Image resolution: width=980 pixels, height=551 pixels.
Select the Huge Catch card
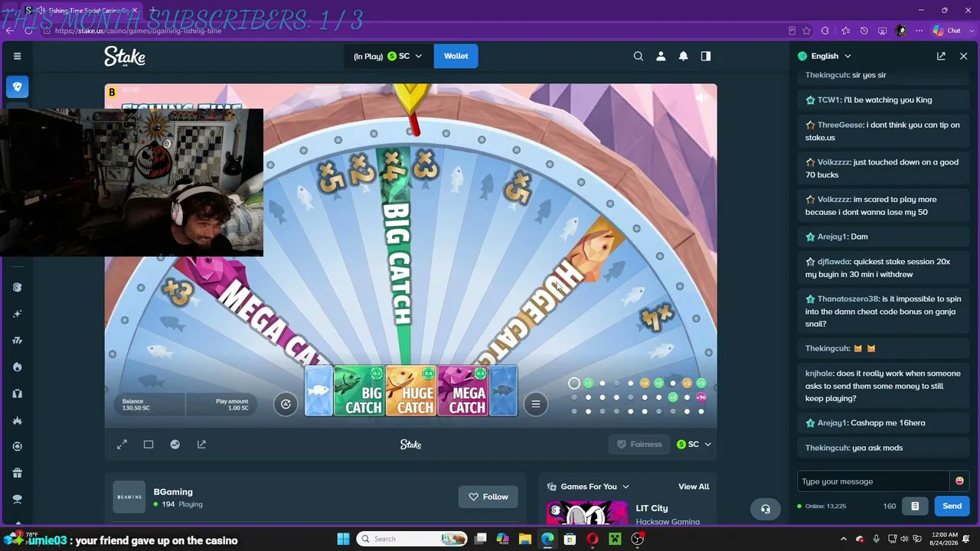(x=411, y=391)
